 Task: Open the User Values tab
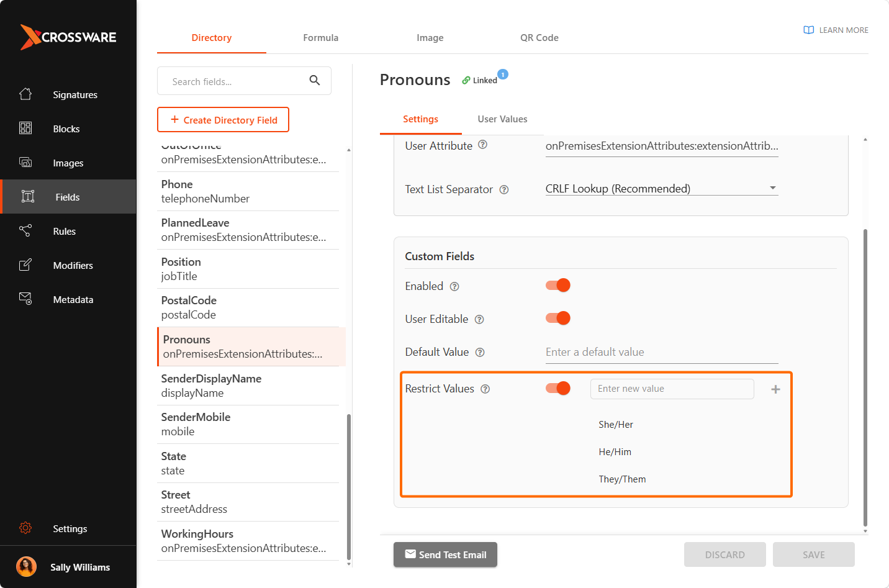click(x=503, y=119)
